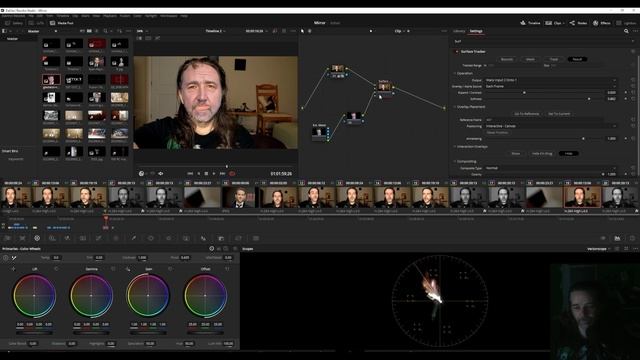Open the Tracker palette
The image size is (640, 360).
(x=168, y=238)
